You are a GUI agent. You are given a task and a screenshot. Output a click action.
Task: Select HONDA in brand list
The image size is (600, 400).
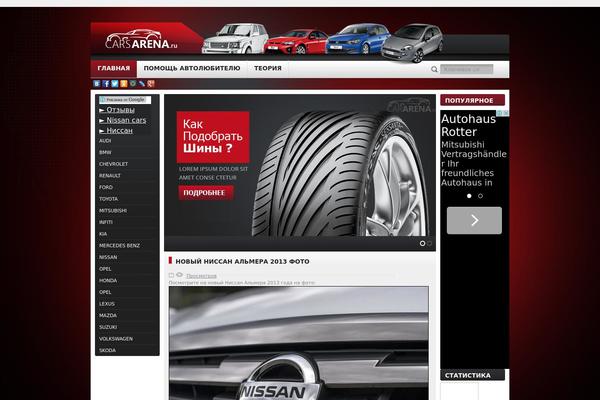pos(108,281)
